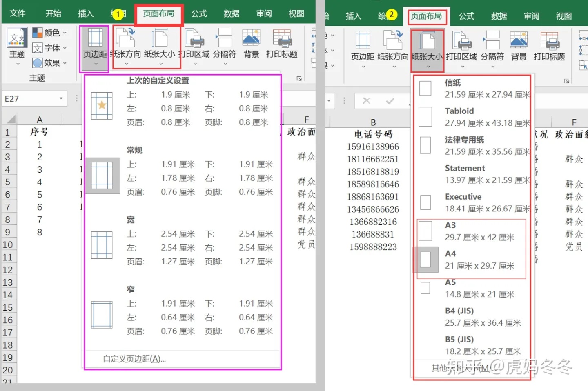Select 信纸 Letter paper size

(472, 89)
